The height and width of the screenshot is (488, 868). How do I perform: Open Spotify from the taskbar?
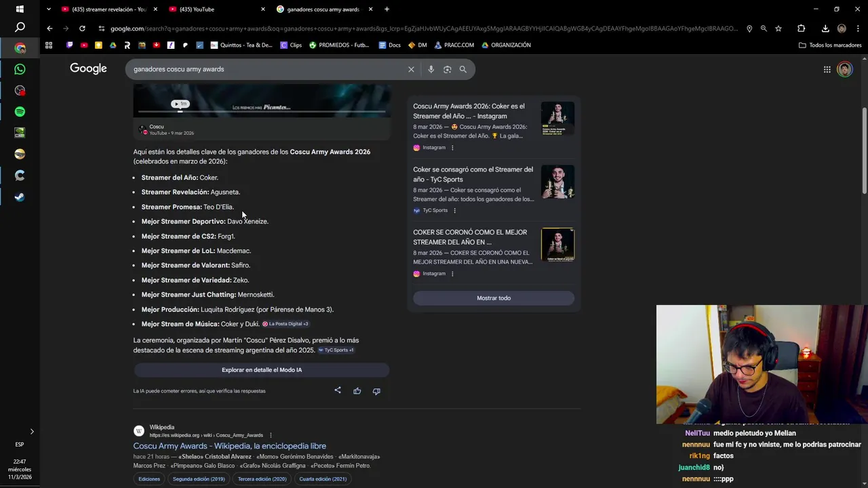(20, 111)
